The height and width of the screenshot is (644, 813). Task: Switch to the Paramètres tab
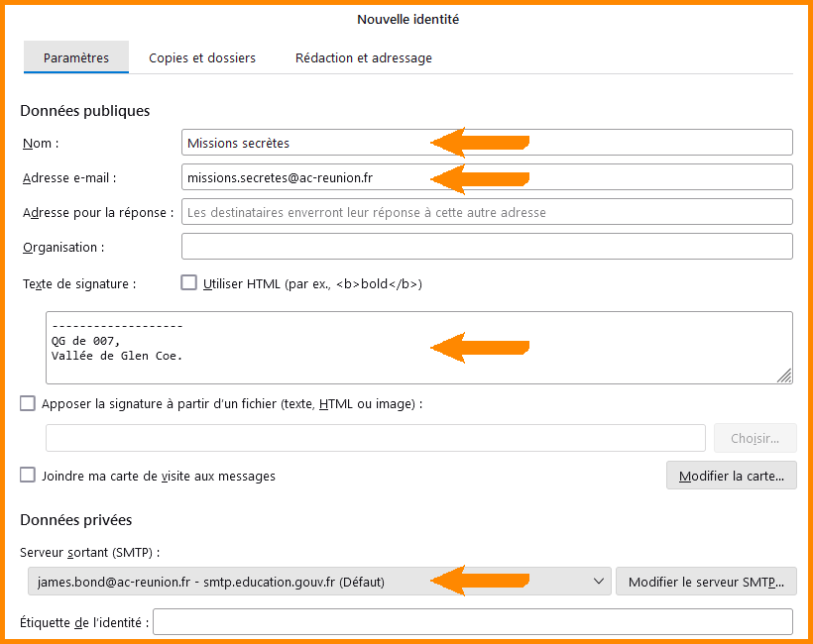click(x=76, y=57)
